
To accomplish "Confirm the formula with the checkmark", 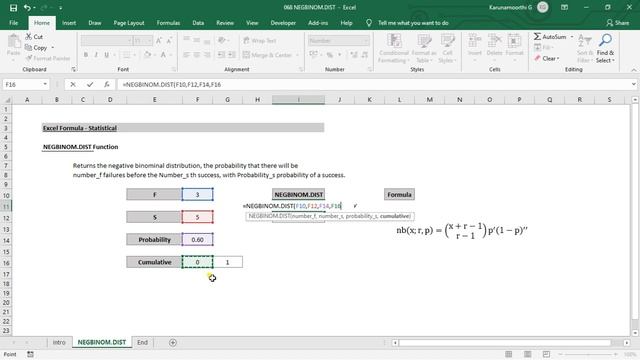I will click(90, 84).
